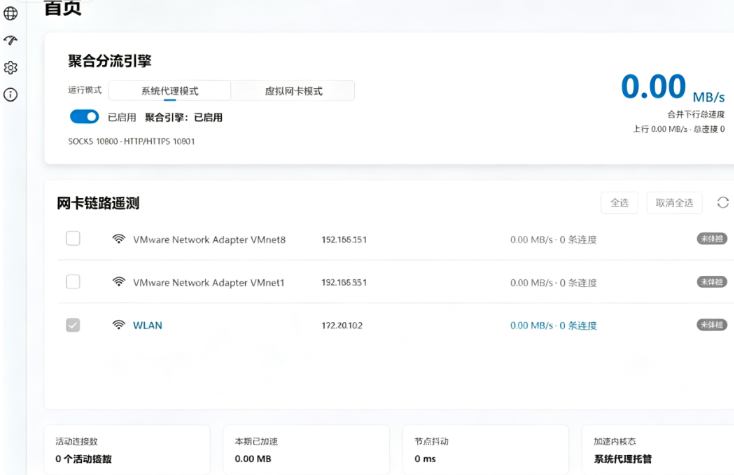Refresh the network adapter list
This screenshot has height=475, width=734.
click(723, 203)
